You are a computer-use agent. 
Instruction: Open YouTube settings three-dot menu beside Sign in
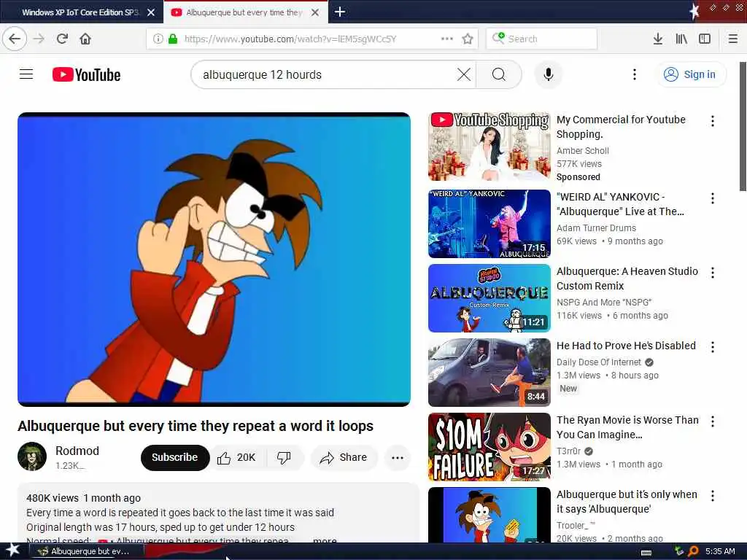(634, 74)
